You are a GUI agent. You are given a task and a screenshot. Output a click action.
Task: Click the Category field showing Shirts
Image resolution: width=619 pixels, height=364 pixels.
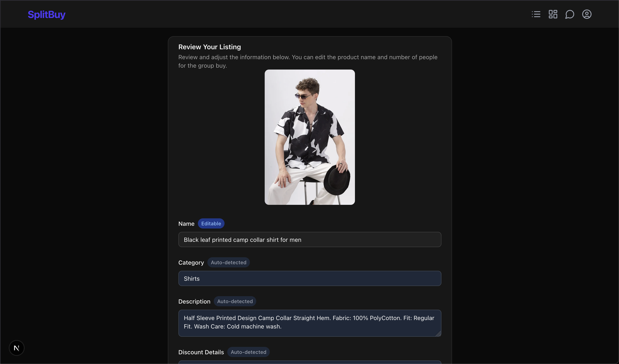[x=309, y=278]
